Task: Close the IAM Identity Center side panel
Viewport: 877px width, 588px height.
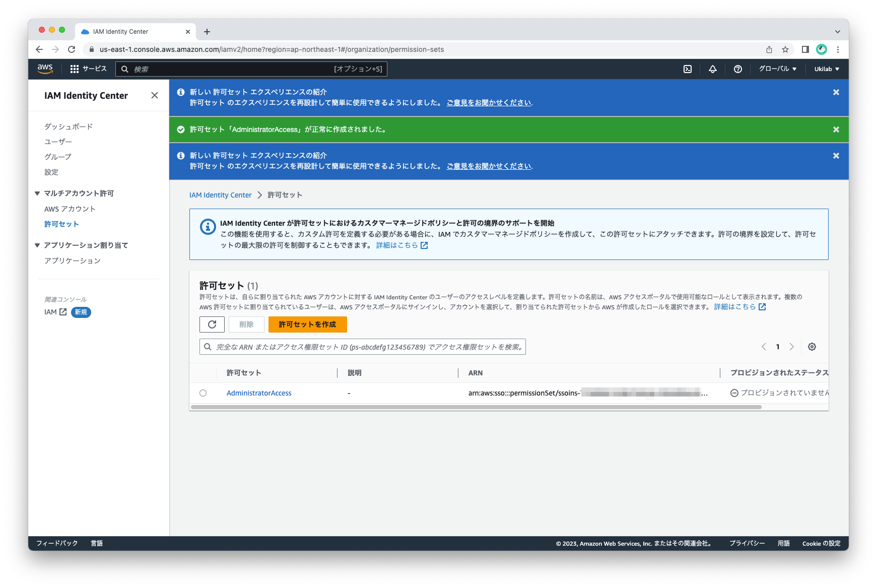Action: coord(155,95)
